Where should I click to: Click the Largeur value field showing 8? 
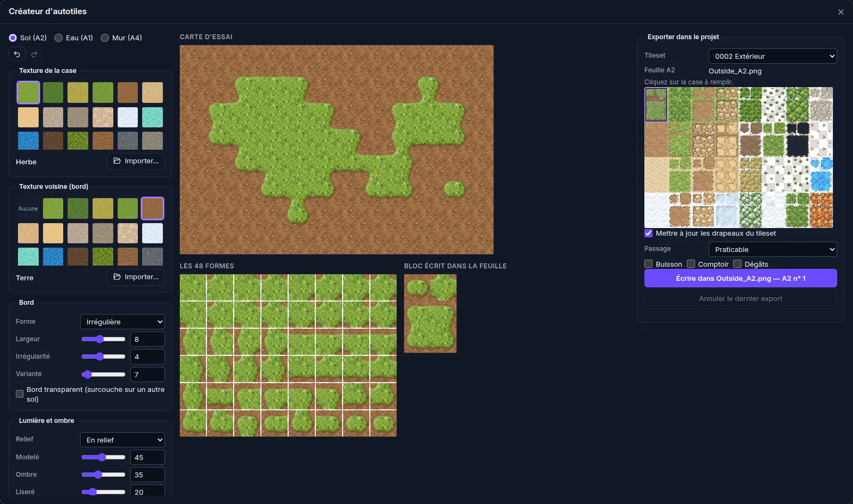point(148,339)
